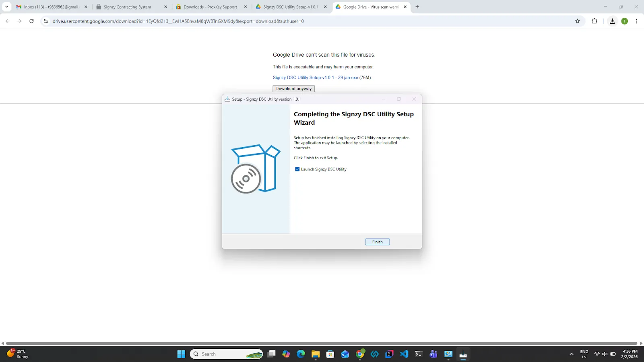The width and height of the screenshot is (644, 362).
Task: Open the Chrome extensions puzzle icon
Action: [594, 21]
